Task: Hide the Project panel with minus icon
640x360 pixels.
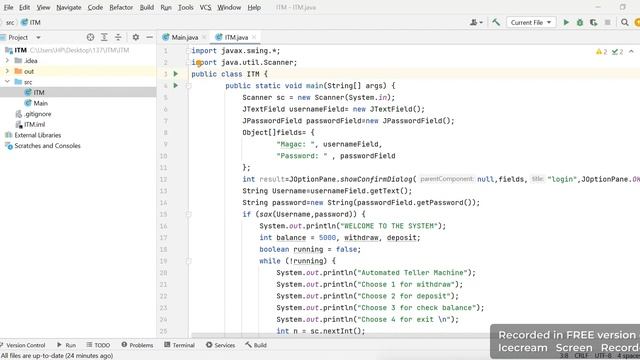Action: coord(149,37)
